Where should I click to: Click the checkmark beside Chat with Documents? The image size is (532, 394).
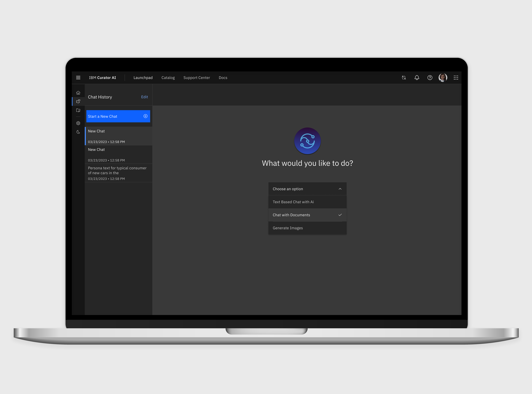tap(340, 215)
